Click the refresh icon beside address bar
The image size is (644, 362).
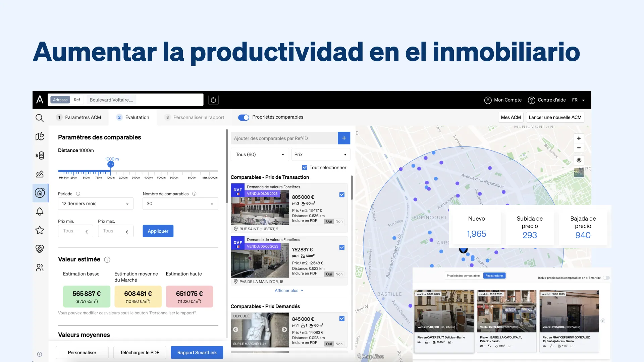coord(213,100)
